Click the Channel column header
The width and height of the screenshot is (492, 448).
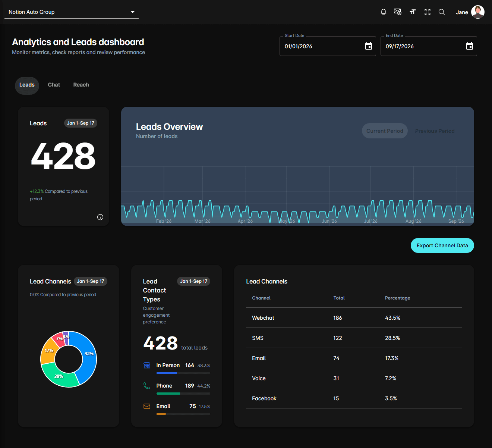click(x=261, y=298)
